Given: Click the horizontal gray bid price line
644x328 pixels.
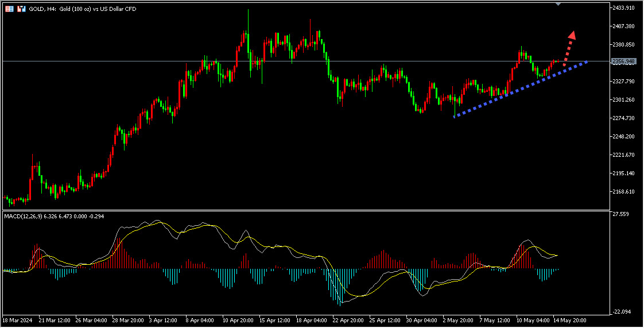Looking at the screenshot, I should [287, 61].
